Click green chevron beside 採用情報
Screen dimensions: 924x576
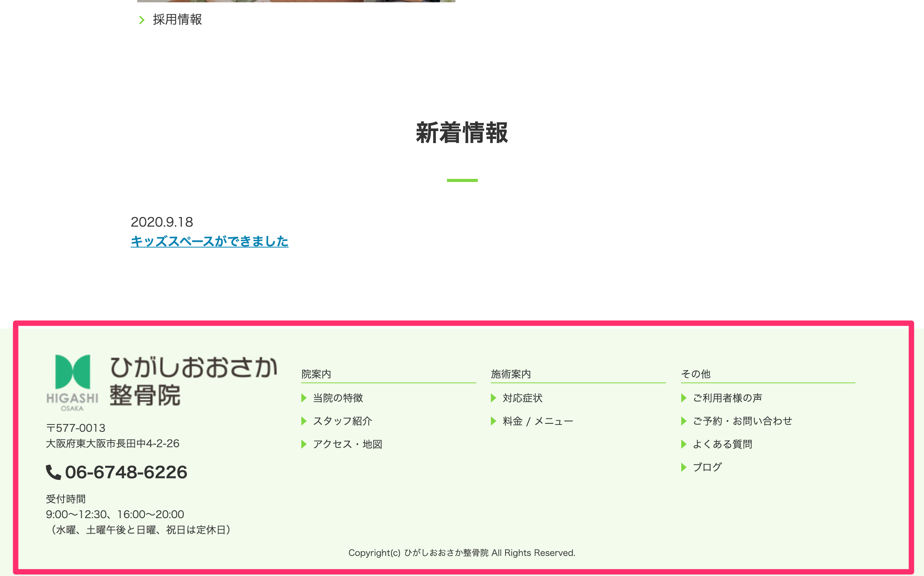click(142, 20)
